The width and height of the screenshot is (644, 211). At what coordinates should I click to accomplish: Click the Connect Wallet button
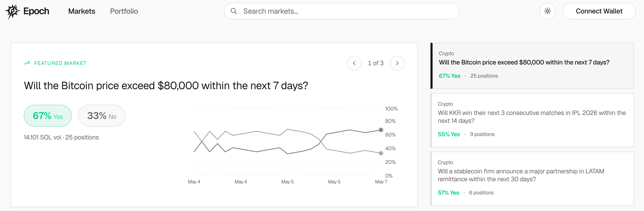coord(599,11)
